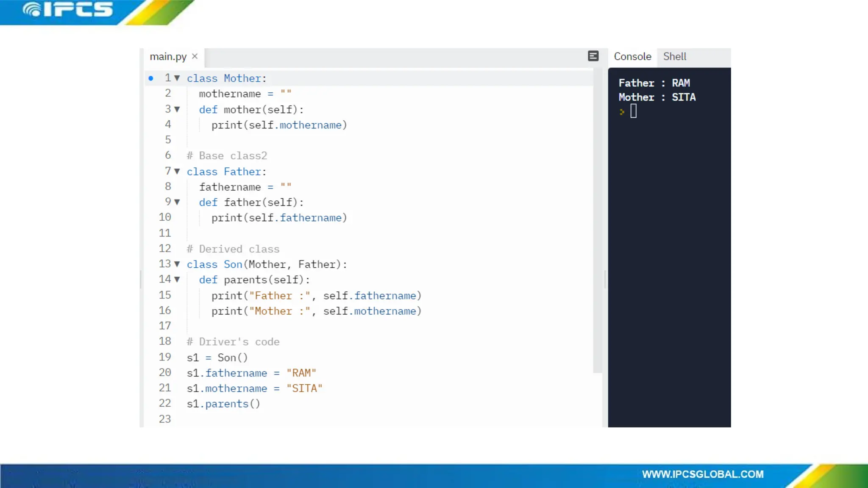
Task: Switch to the Shell tab
Action: [674, 56]
